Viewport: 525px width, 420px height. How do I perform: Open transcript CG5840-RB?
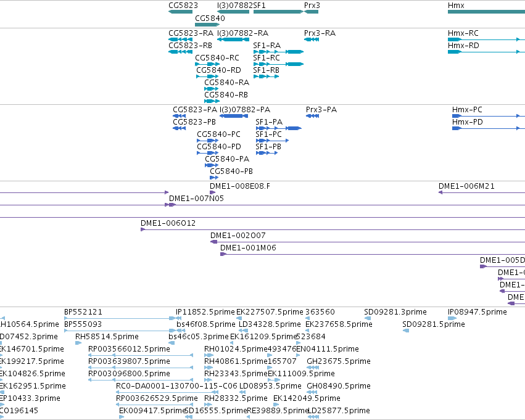(226, 95)
